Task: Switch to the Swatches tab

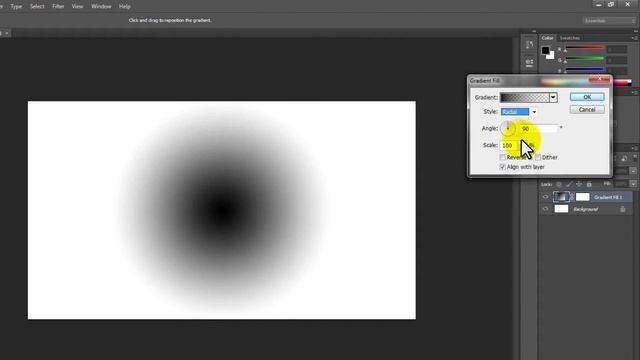Action: (569, 38)
